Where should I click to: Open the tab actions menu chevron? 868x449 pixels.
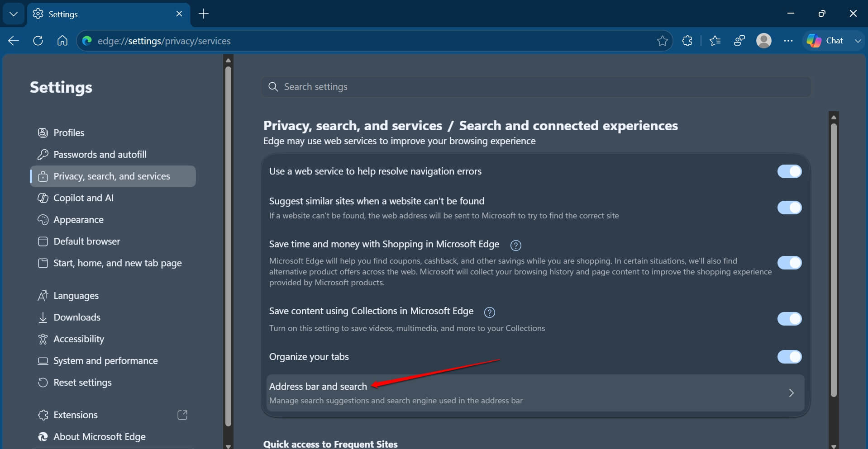(x=14, y=14)
